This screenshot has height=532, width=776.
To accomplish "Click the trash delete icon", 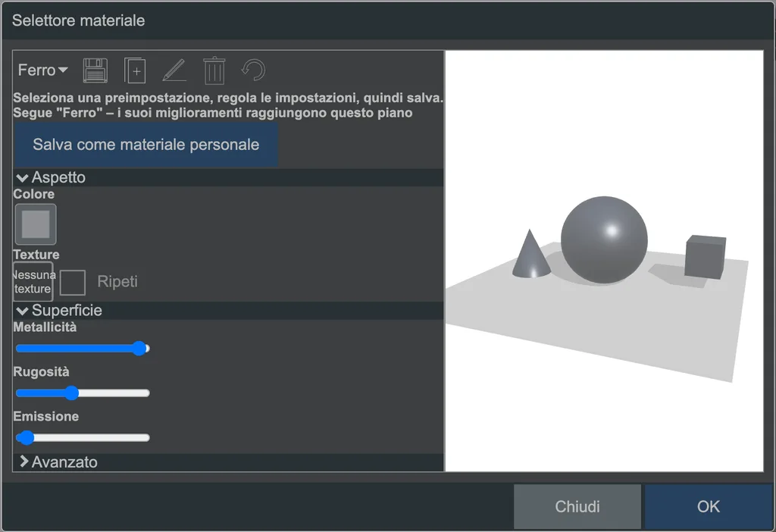I will [x=214, y=70].
